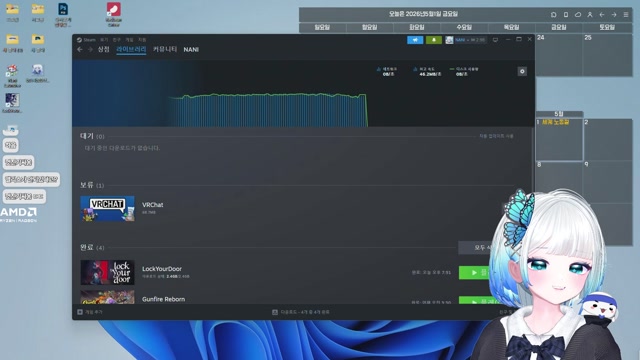Screen dimensions: 640x360
Task: Click the 수요일 column header in the calendar
Action: [464, 27]
